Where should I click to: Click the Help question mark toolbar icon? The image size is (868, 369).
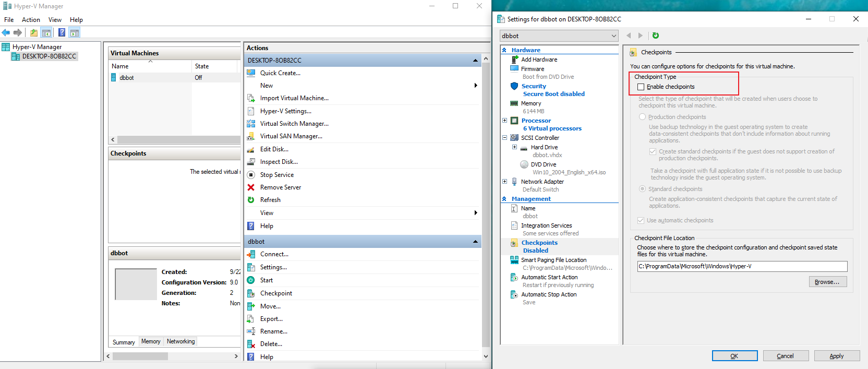(x=62, y=33)
